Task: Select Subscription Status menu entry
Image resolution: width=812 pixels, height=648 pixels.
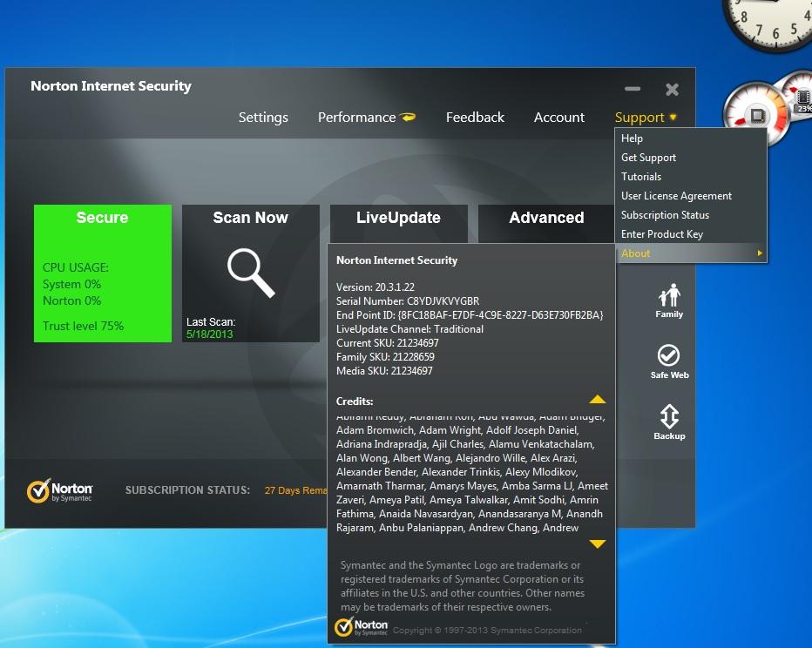Action: 692,215
